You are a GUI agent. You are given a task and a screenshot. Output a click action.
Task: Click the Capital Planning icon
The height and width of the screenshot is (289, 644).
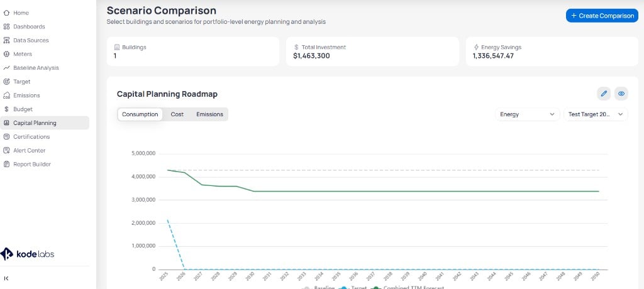point(6,123)
